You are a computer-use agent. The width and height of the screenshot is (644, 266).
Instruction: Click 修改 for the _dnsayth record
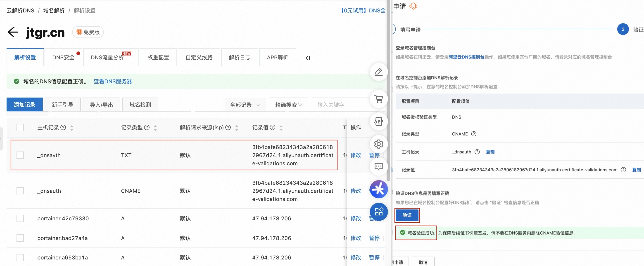(356, 155)
